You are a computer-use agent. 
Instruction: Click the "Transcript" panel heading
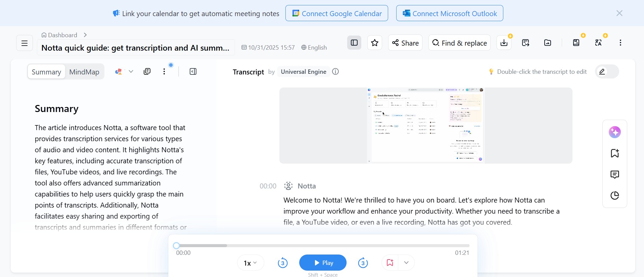pos(248,72)
